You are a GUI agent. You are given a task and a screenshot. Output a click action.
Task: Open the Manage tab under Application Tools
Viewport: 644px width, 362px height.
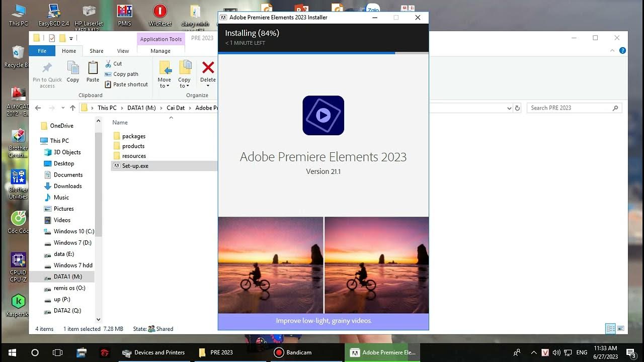tap(160, 51)
